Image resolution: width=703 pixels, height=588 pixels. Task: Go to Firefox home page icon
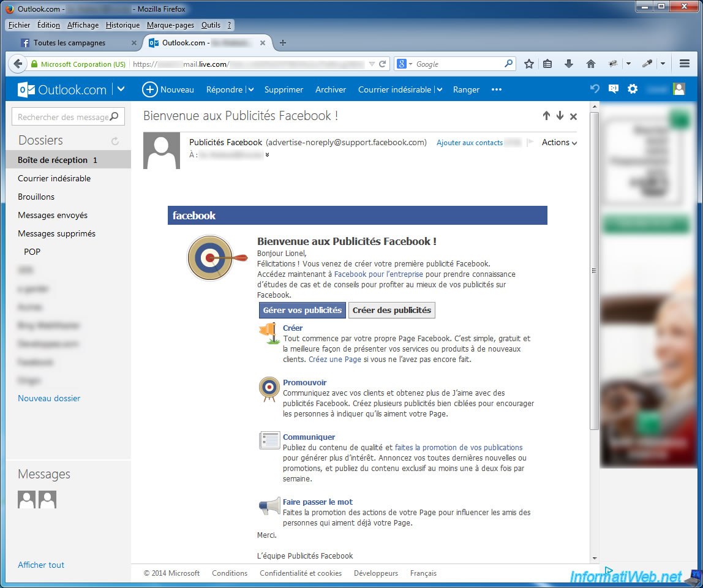[590, 64]
